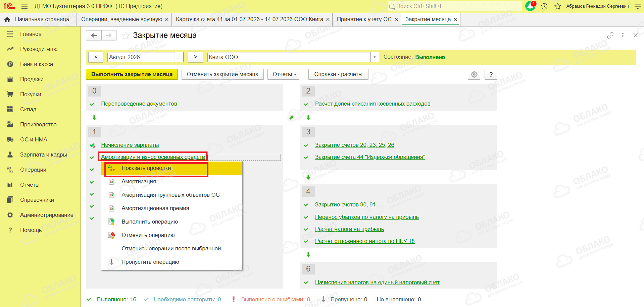Image resolution: width=644 pixels, height=307 pixels.
Task: Choose Амортизационная премия menu item
Action: 171,208
